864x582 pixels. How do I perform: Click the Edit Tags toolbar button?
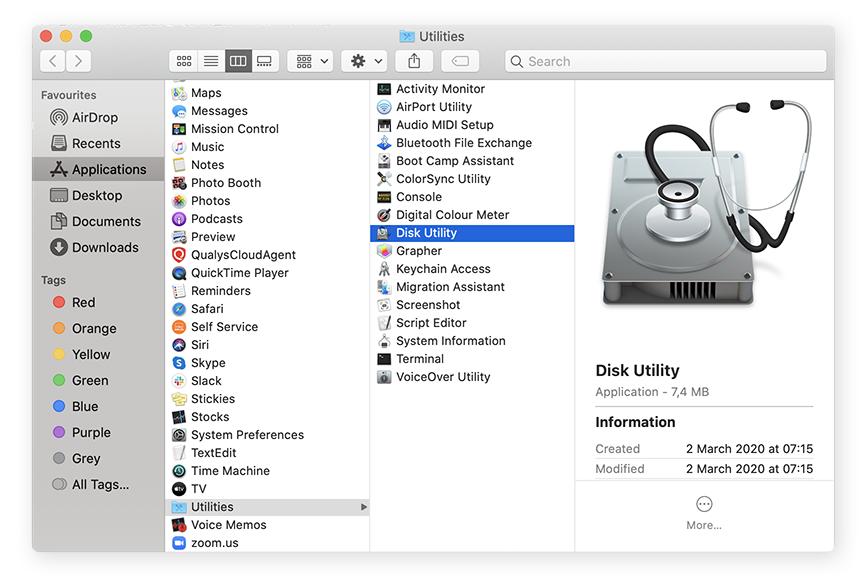(x=460, y=61)
